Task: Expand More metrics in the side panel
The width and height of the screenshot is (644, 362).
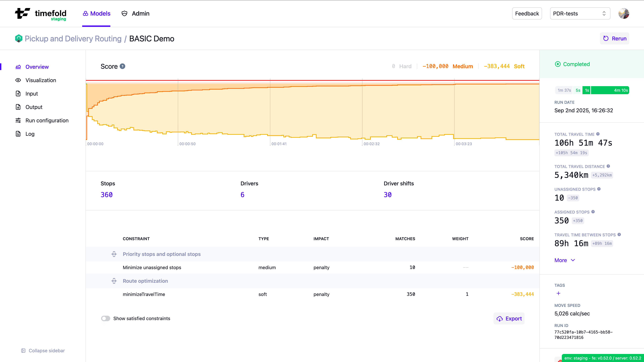Action: [x=565, y=260]
